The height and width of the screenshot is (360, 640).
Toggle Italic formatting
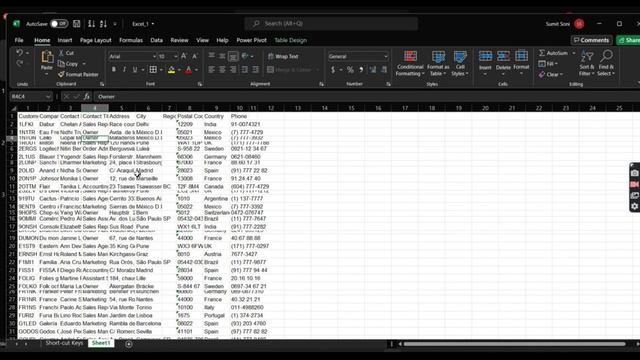pos(124,70)
